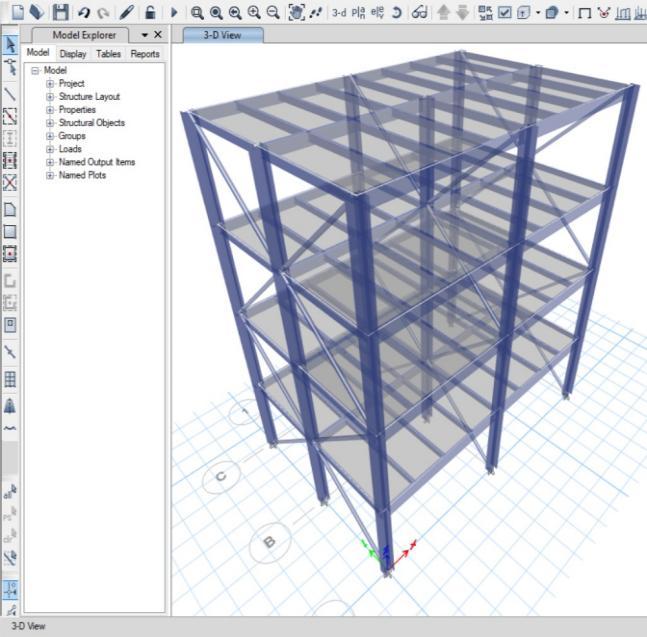647x637 pixels.
Task: Select draw floor polygon tool
Action: [10, 210]
